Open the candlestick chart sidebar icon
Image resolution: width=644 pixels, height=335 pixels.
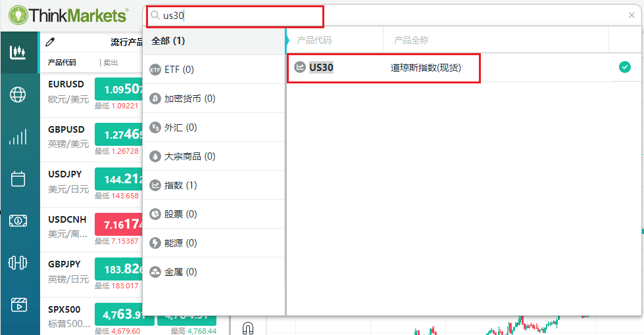pyautogui.click(x=18, y=52)
